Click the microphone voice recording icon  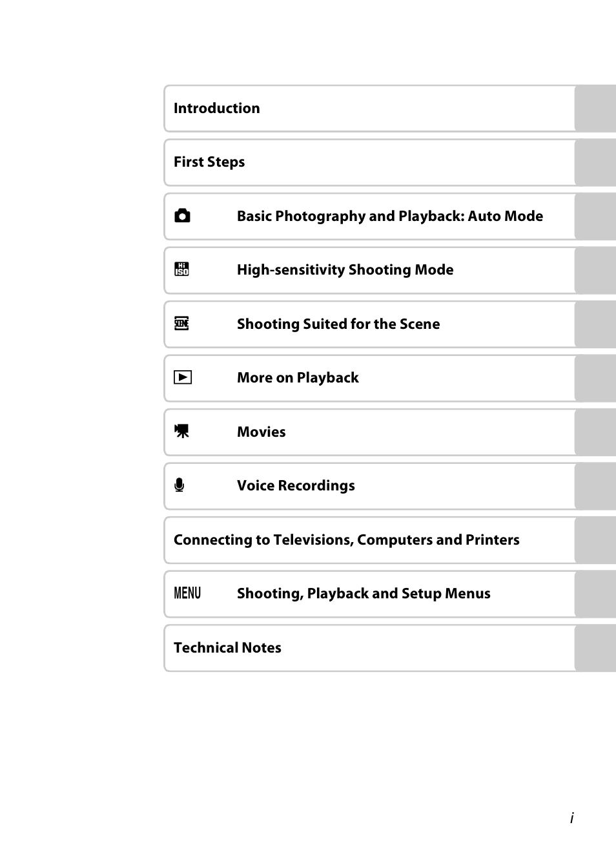180,485
